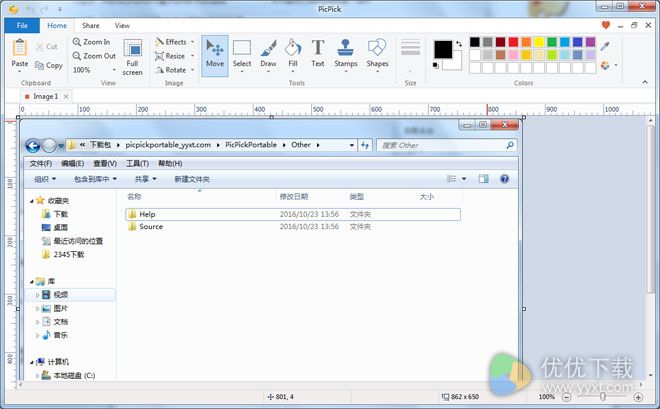
Task: Click the Copy tool
Action: 49,66
